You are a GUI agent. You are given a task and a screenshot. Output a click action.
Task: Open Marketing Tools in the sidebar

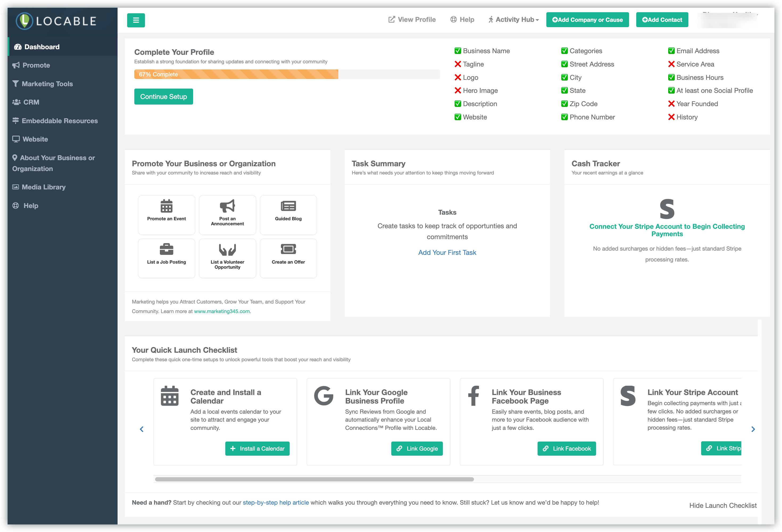tap(47, 84)
